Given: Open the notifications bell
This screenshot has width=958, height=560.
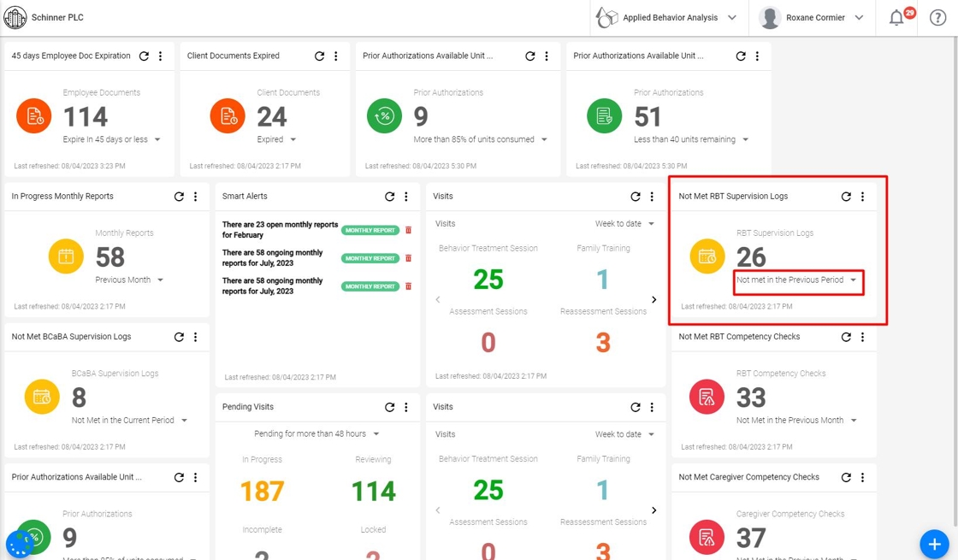Looking at the screenshot, I should (896, 18).
